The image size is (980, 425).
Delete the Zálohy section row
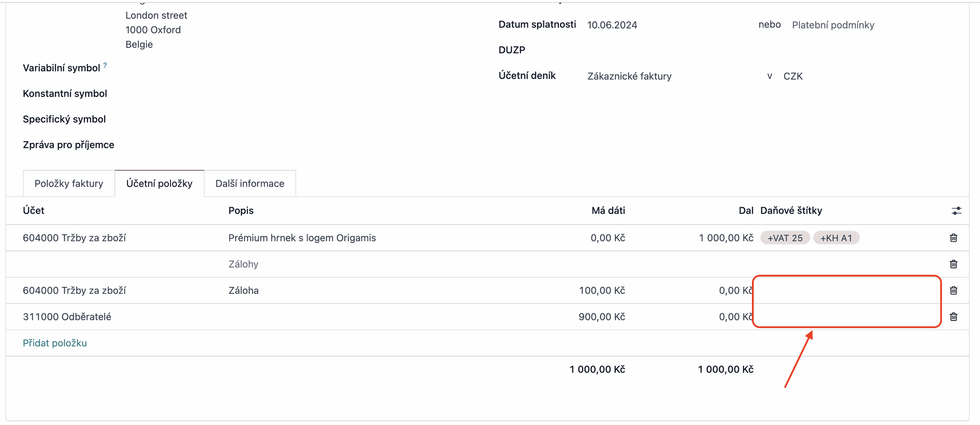pyautogui.click(x=953, y=264)
